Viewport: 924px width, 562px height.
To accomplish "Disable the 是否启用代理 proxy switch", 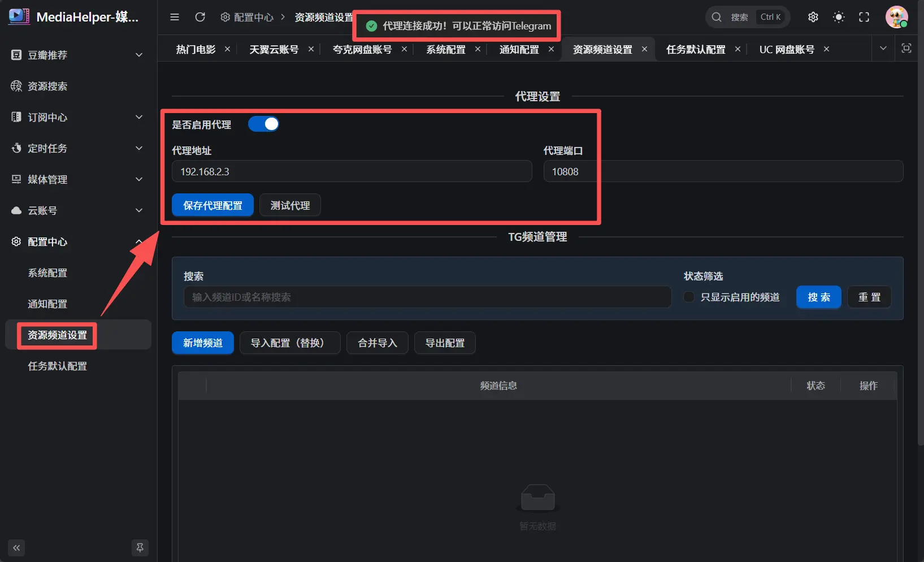I will (x=263, y=124).
